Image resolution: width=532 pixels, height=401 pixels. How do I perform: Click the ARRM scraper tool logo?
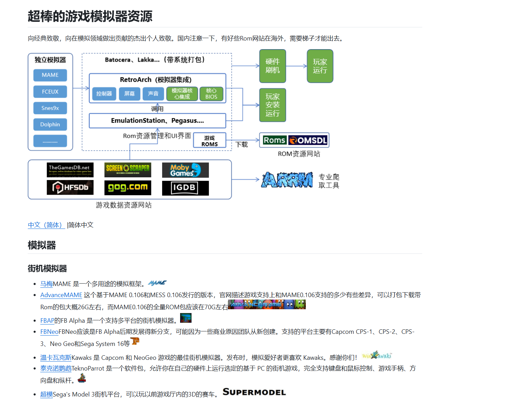287,180
